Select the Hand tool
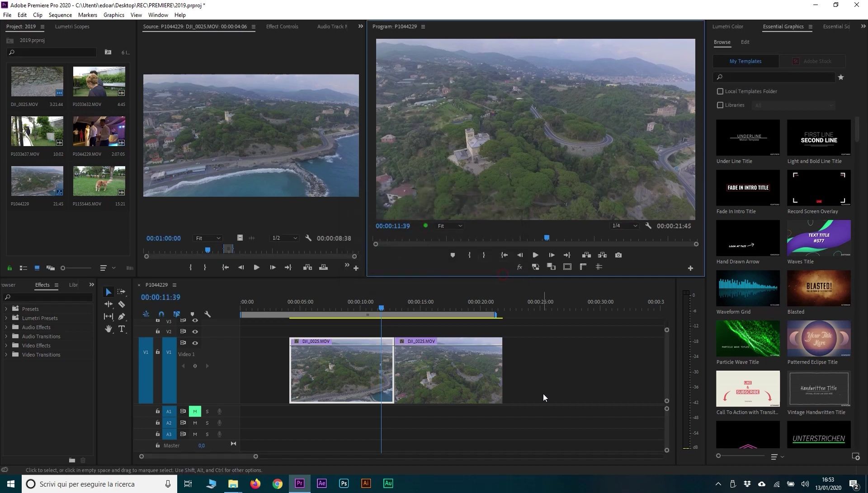The width and height of the screenshot is (868, 493). pyautogui.click(x=108, y=329)
